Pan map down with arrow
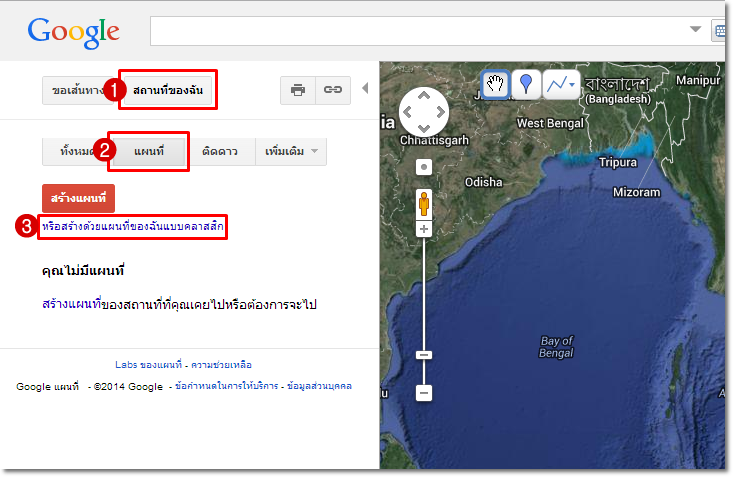733x477 pixels. (x=424, y=129)
